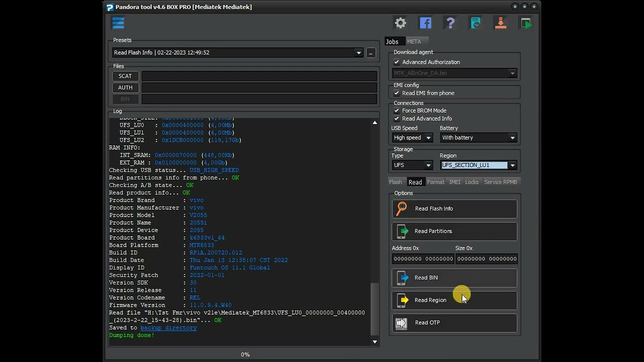Click the 'V2055' product model value
The width and height of the screenshot is (644, 362).
tap(198, 215)
